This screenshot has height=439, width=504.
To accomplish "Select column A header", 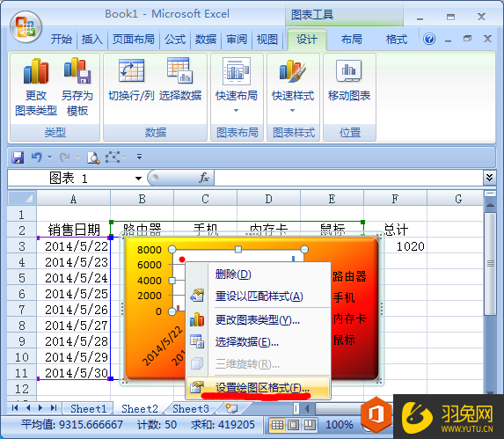I will pos(73,199).
